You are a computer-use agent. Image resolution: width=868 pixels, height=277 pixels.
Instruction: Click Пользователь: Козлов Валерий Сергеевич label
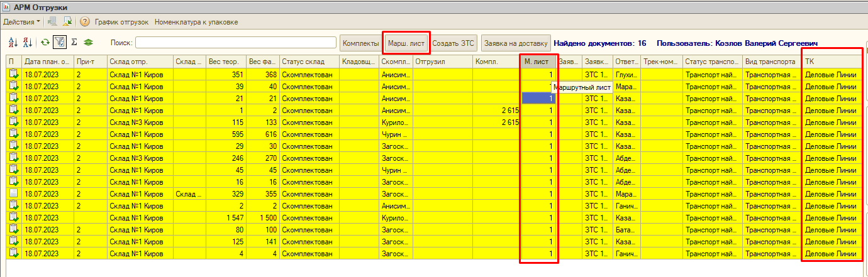(737, 43)
